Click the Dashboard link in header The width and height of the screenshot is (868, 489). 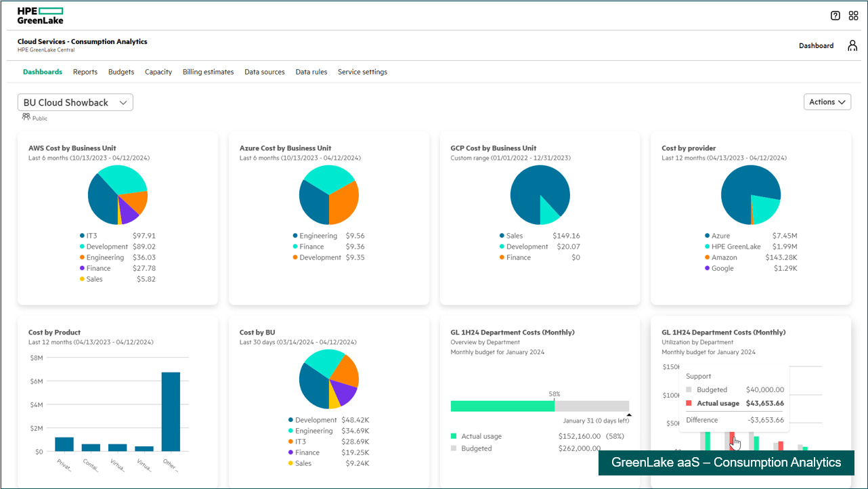(817, 45)
